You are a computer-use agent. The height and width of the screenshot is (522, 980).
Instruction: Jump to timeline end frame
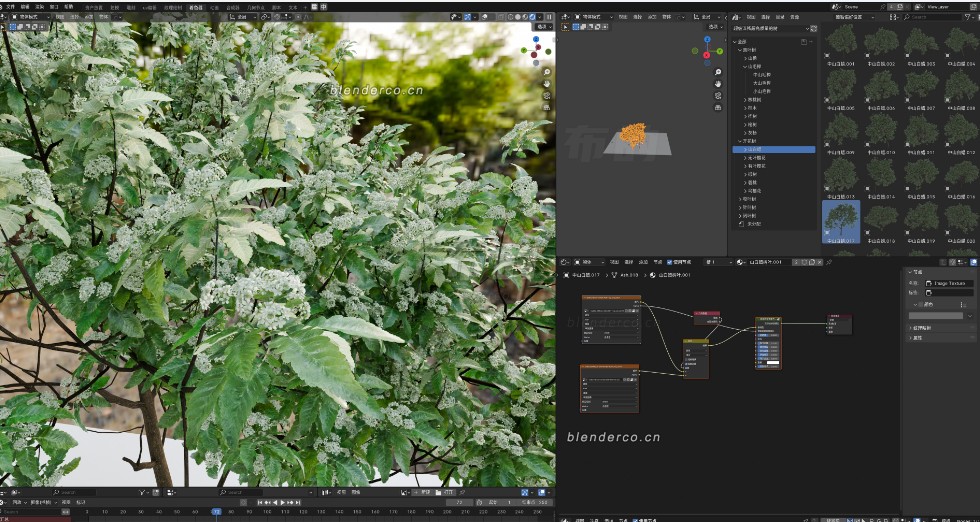[298, 503]
